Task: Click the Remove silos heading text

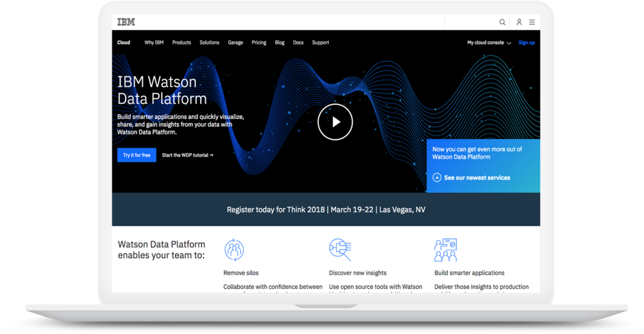Action: (241, 273)
